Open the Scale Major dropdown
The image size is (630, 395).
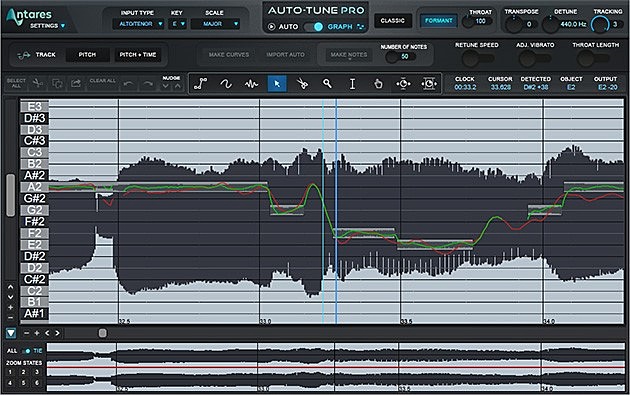click(x=216, y=24)
